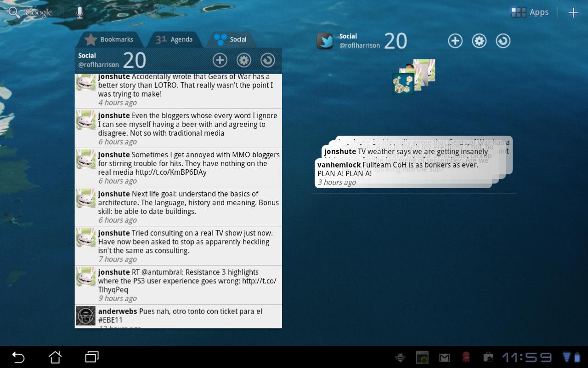The image size is (588, 368).
Task: Open settings gear in right Social widget
Action: click(x=479, y=41)
